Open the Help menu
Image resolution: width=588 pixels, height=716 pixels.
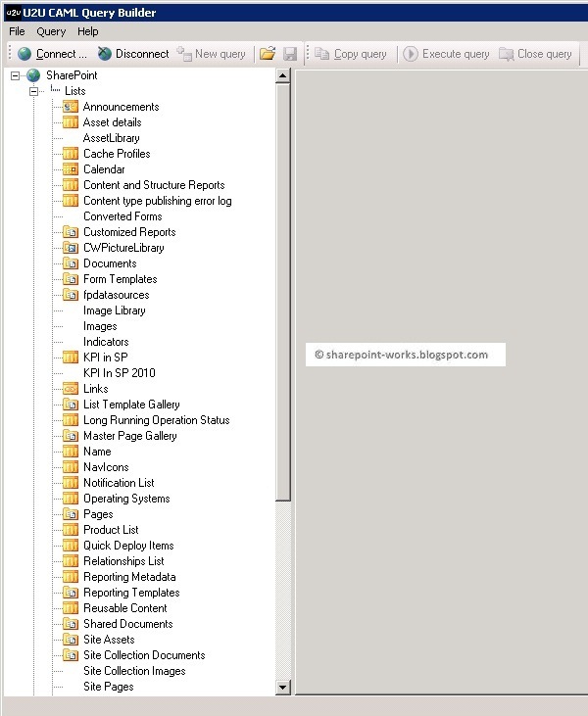(x=88, y=31)
